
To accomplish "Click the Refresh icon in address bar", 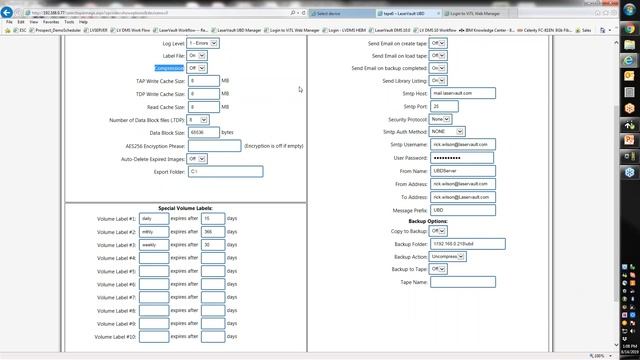I will point(303,13).
